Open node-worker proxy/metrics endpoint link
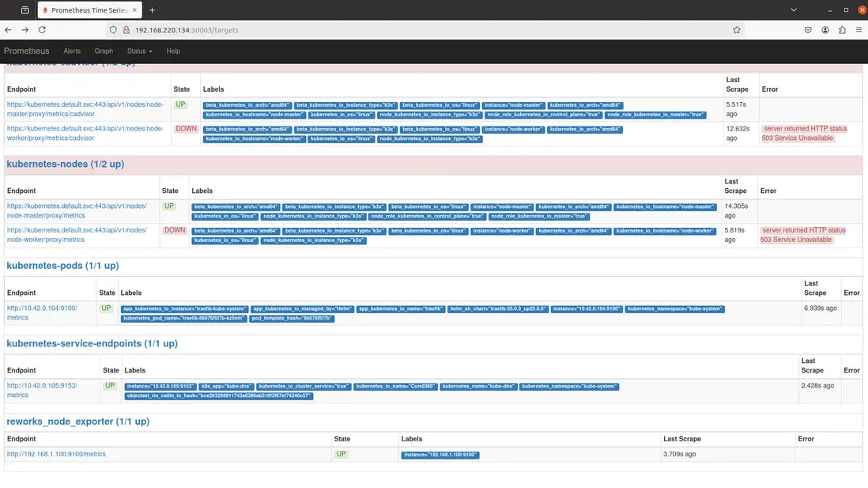Image resolution: width=868 pixels, height=488 pixels. click(77, 235)
